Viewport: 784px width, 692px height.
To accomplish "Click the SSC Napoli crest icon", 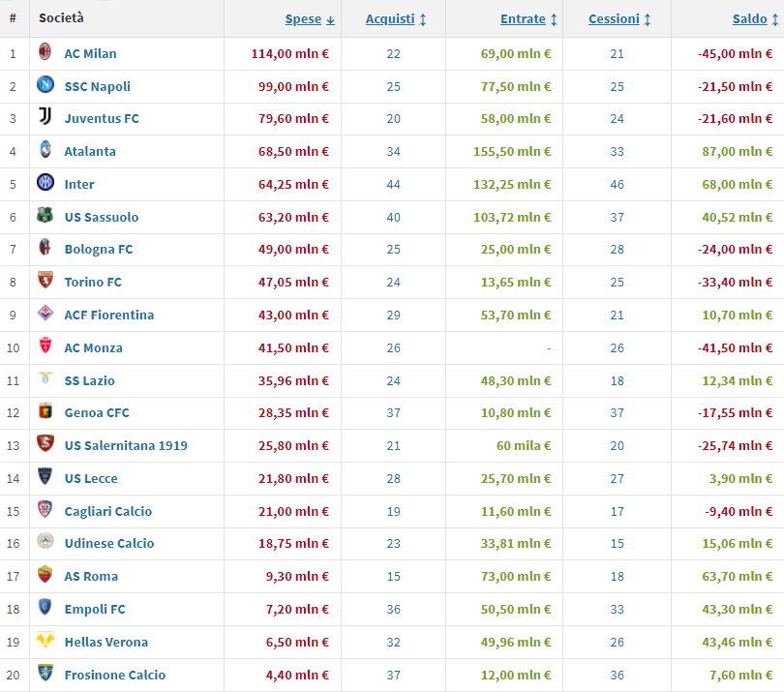I will pyautogui.click(x=45, y=86).
